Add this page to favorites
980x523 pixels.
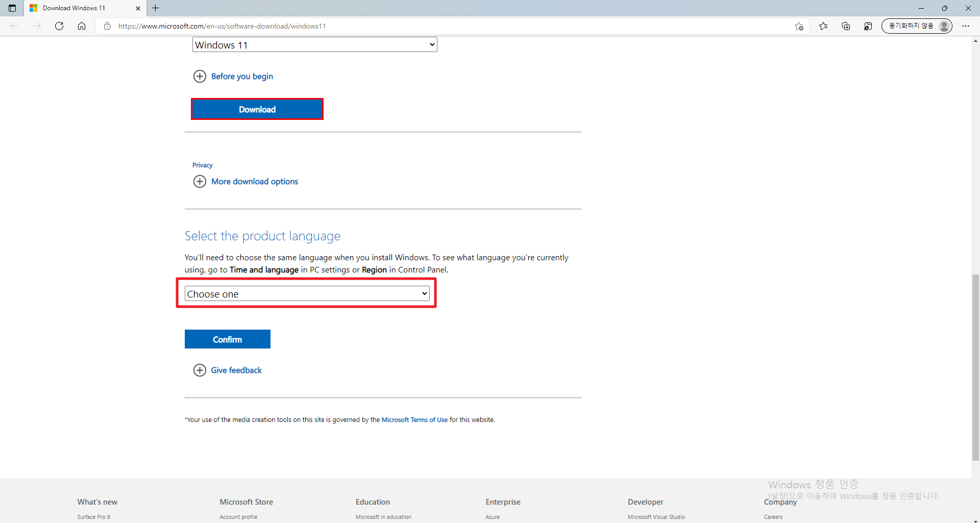pyautogui.click(x=799, y=26)
